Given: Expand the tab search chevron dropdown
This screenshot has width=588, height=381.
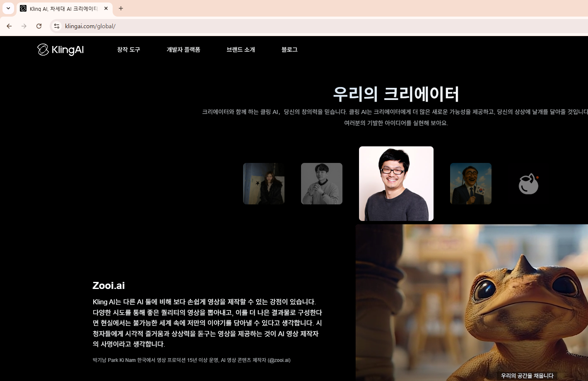Looking at the screenshot, I should (8, 8).
